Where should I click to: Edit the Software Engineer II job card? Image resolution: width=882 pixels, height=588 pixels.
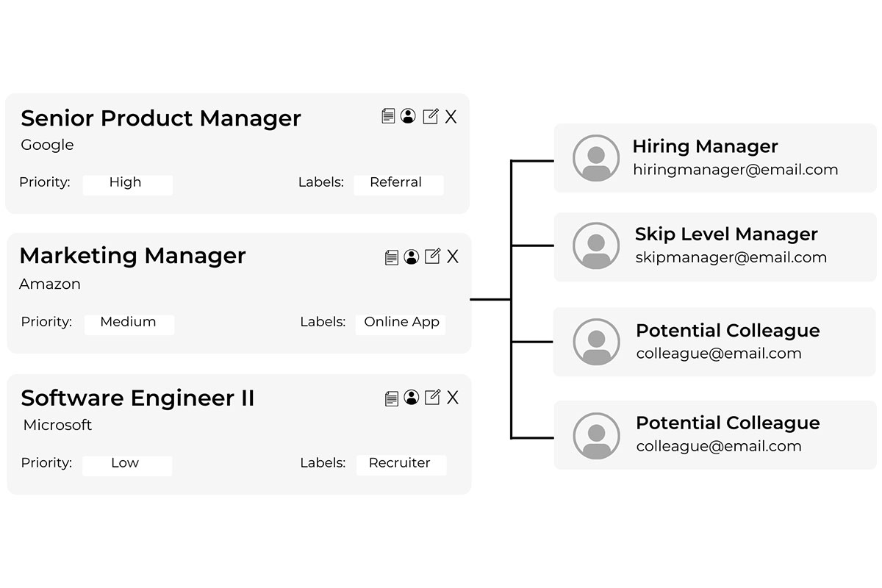[x=433, y=398]
